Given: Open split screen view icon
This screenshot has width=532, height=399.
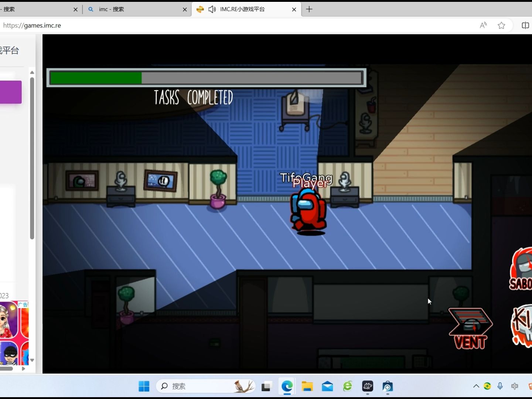Looking at the screenshot, I should (x=525, y=25).
